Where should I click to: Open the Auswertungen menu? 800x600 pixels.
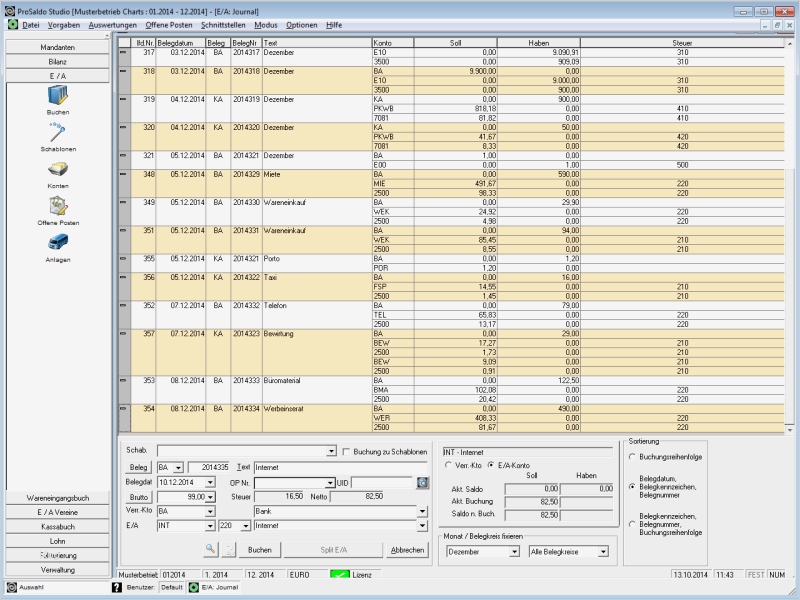click(x=112, y=23)
